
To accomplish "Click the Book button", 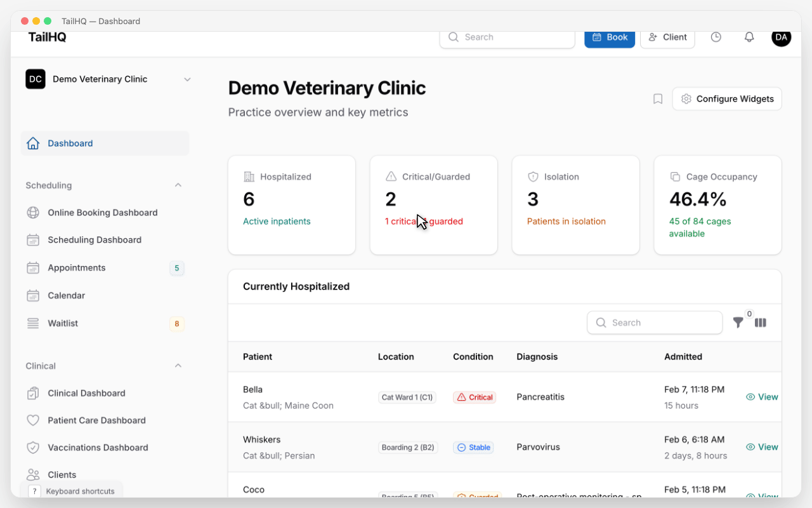I will pyautogui.click(x=609, y=37).
